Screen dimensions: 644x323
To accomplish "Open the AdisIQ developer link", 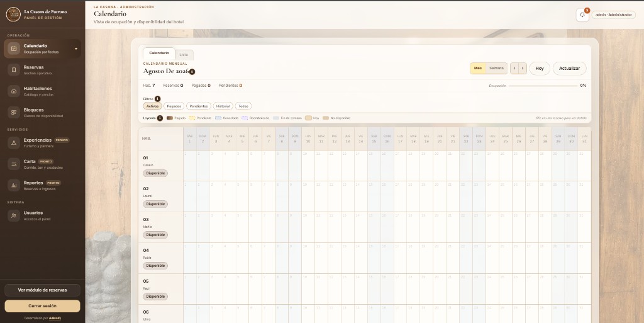I will tap(55, 318).
